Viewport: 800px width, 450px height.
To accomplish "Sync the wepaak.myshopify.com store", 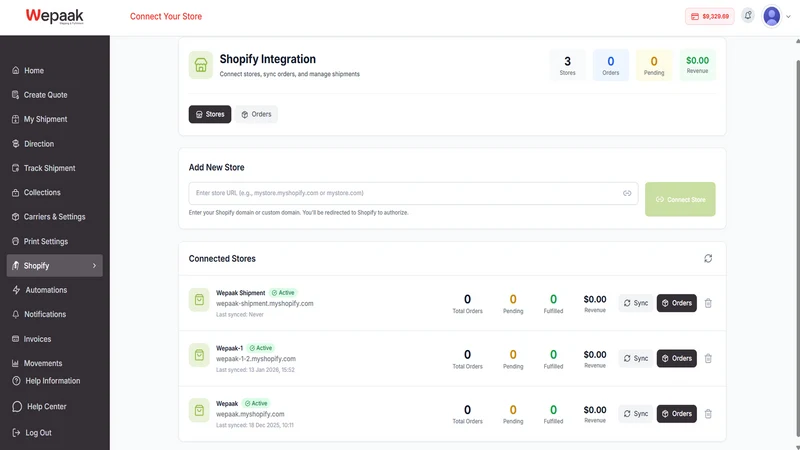I will pos(636,414).
